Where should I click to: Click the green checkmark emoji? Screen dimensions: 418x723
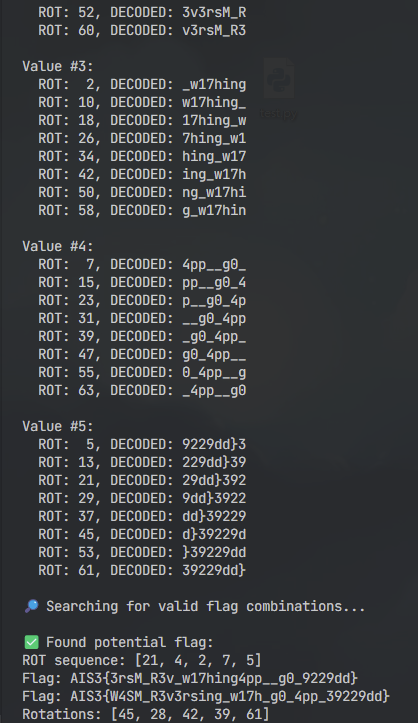(x=31, y=642)
